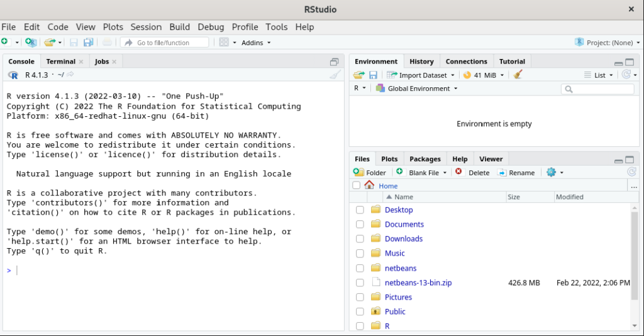Open the List view dropdown
Image resolution: width=644 pixels, height=336 pixels.
[x=599, y=75]
